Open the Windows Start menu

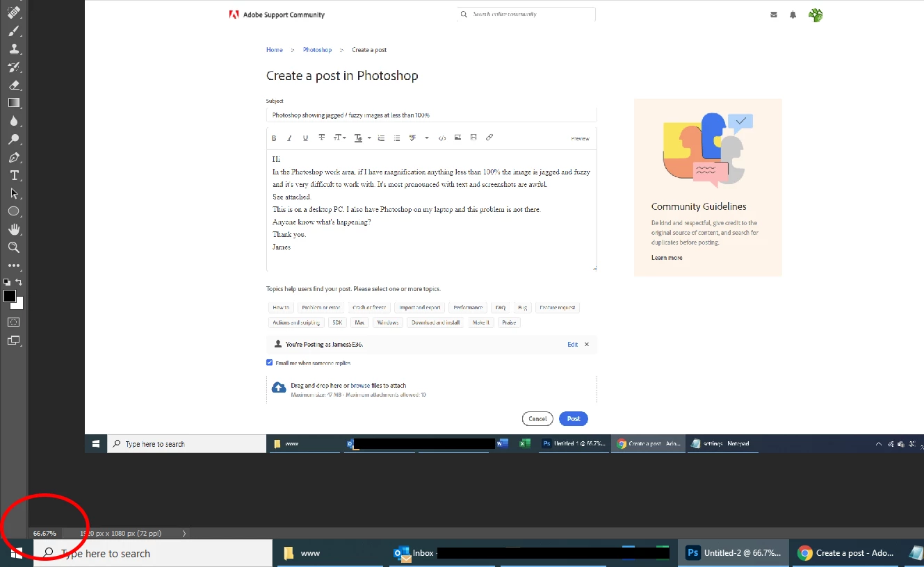(17, 553)
